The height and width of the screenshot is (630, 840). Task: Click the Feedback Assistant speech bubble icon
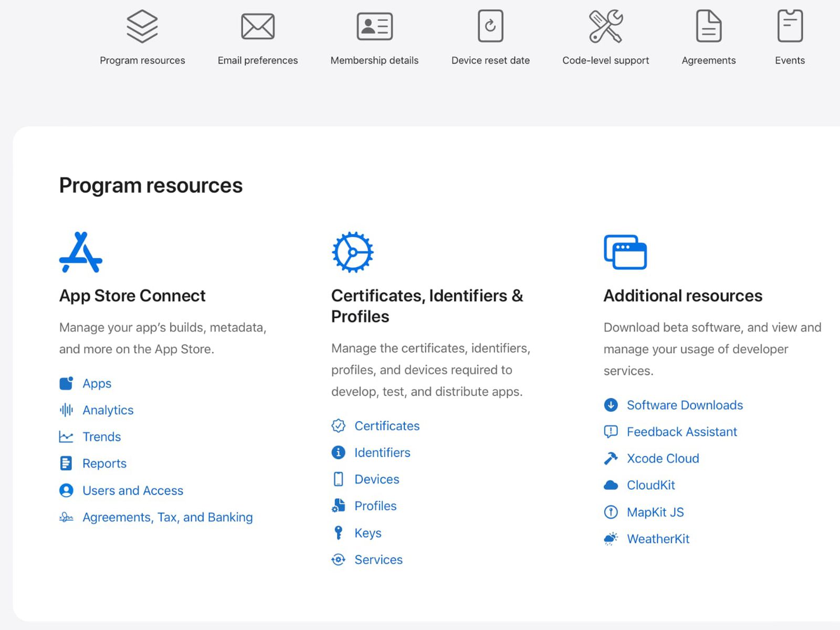611,432
